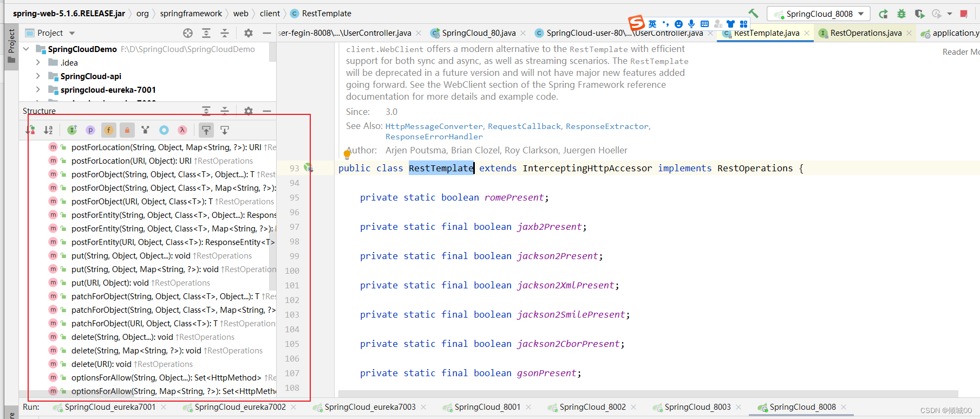Open the ResponseErrorHandler documentation link
980x419 pixels.
[434, 137]
